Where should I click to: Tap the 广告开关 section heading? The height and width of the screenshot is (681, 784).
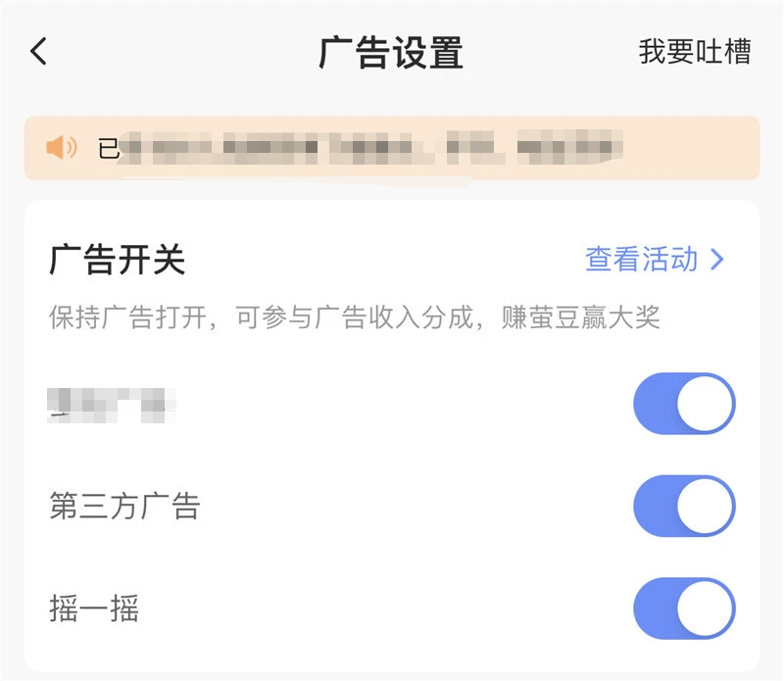point(117,261)
